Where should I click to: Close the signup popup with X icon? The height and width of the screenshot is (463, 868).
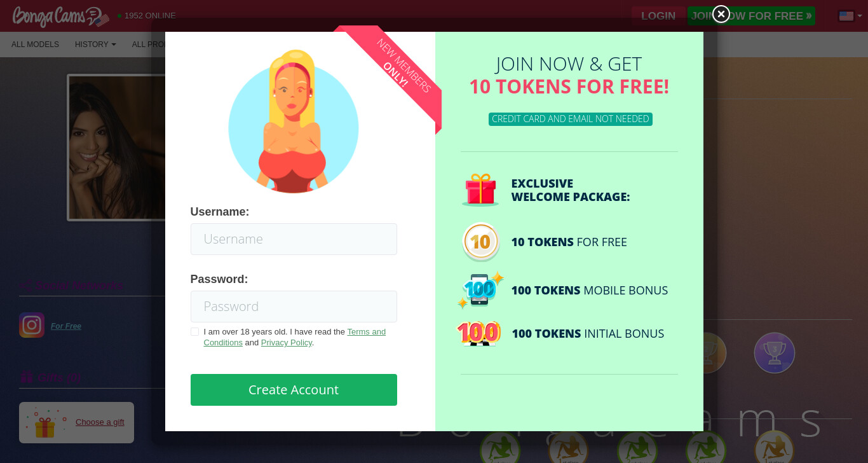pyautogui.click(x=721, y=14)
